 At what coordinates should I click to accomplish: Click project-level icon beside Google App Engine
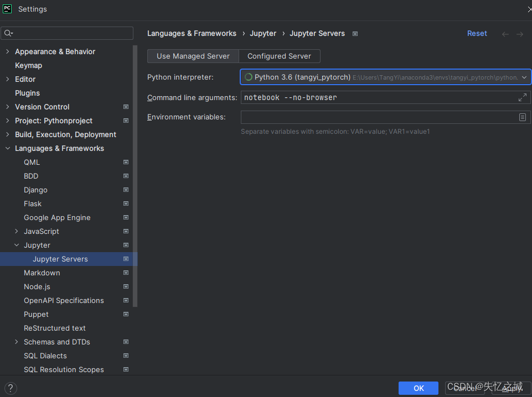[x=126, y=217]
